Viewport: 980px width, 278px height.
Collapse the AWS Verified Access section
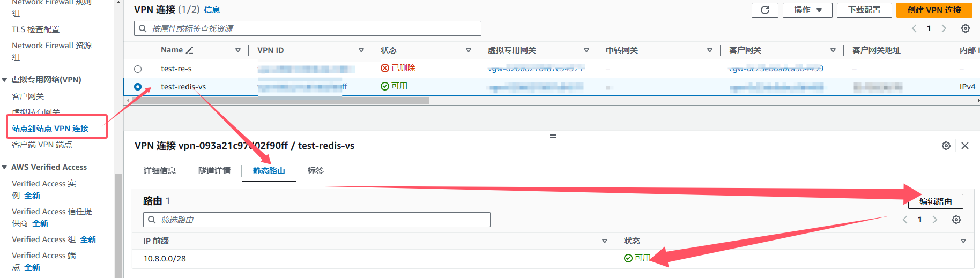coord(5,167)
